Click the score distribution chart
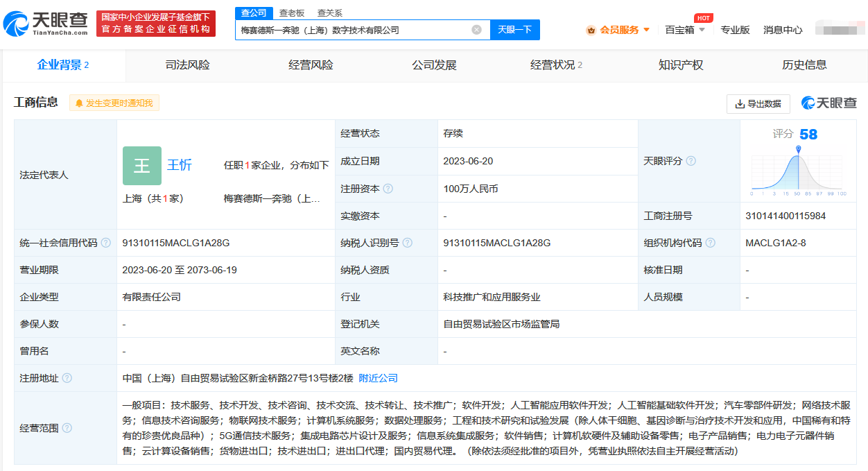 pyautogui.click(x=799, y=171)
